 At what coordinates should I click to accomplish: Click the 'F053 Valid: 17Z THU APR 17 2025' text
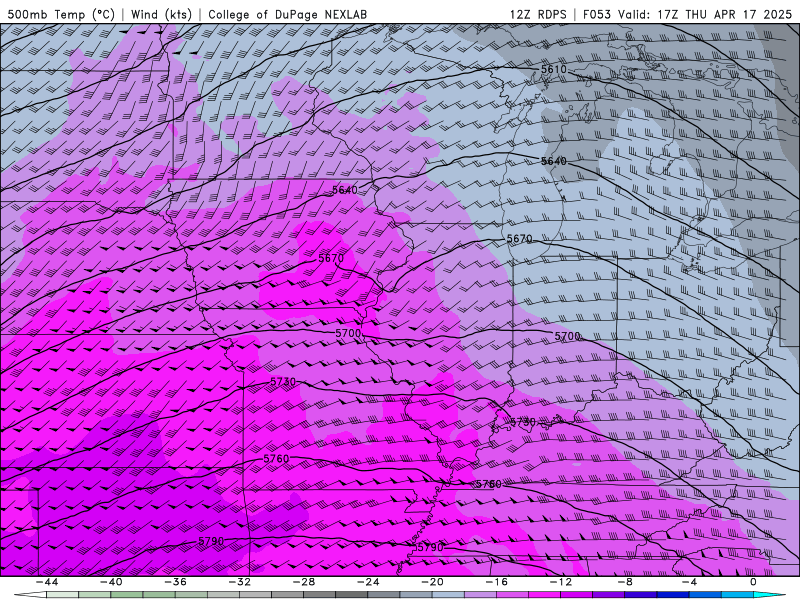(x=687, y=14)
